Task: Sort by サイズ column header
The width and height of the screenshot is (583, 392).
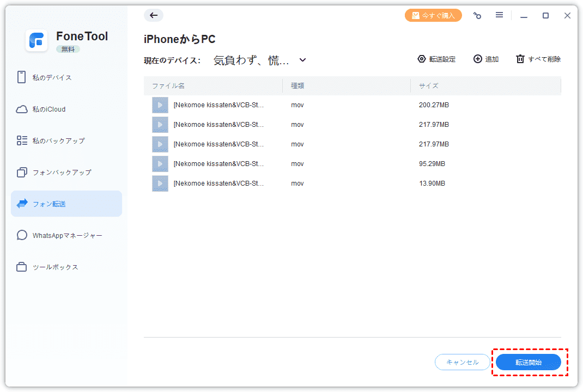Action: click(428, 86)
